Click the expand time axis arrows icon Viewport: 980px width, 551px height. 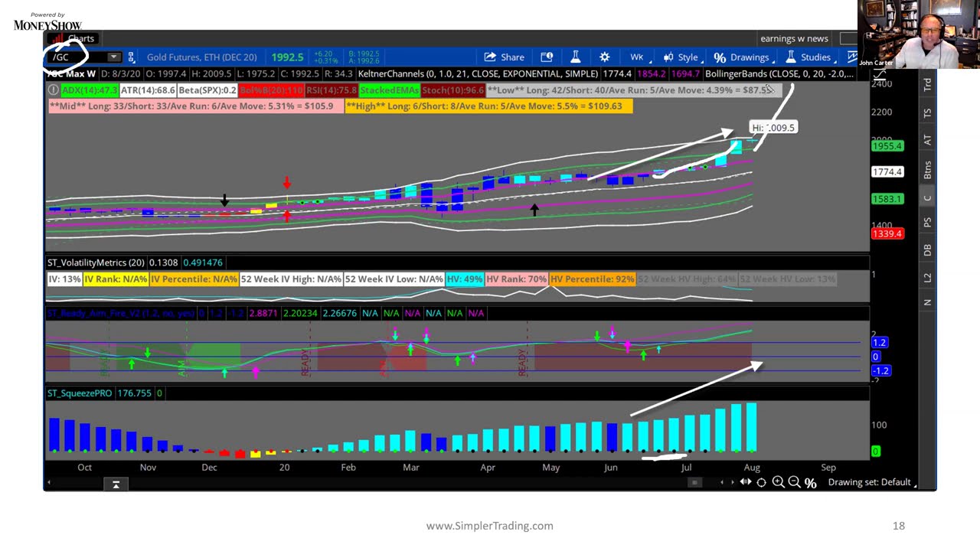click(x=745, y=482)
